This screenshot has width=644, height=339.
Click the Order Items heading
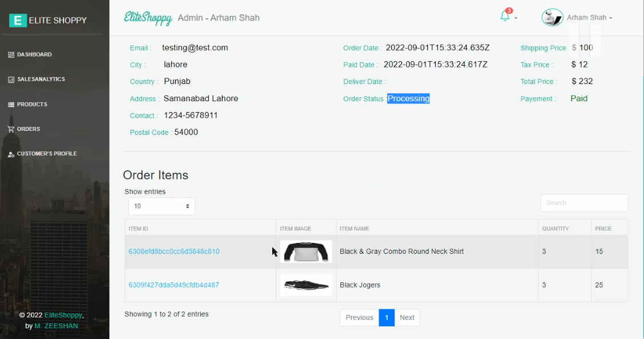[x=156, y=175]
